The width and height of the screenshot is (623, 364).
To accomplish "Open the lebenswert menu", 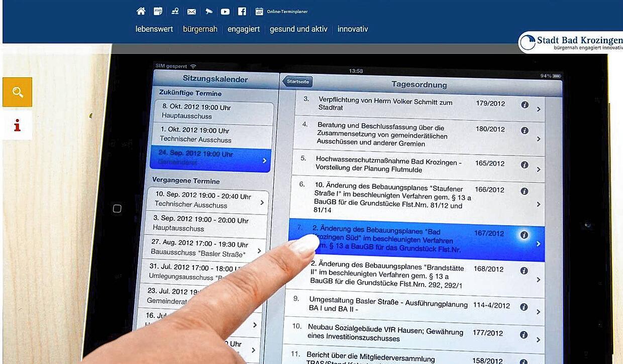I will pos(154,29).
